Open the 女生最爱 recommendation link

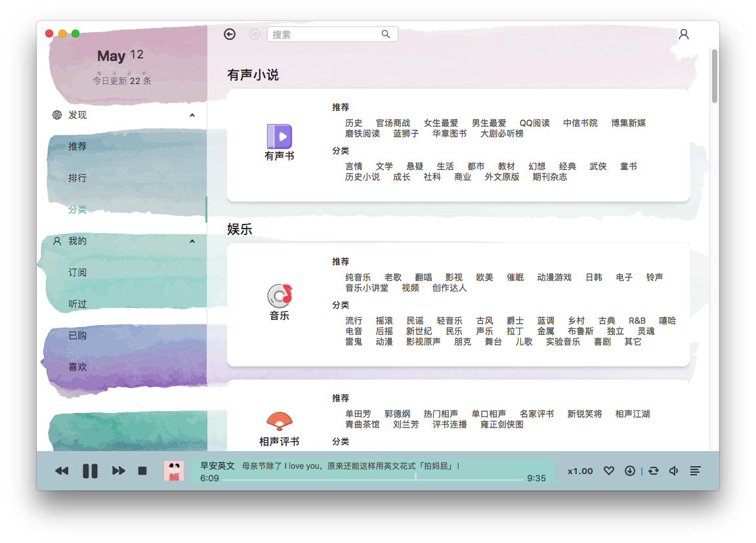[441, 123]
